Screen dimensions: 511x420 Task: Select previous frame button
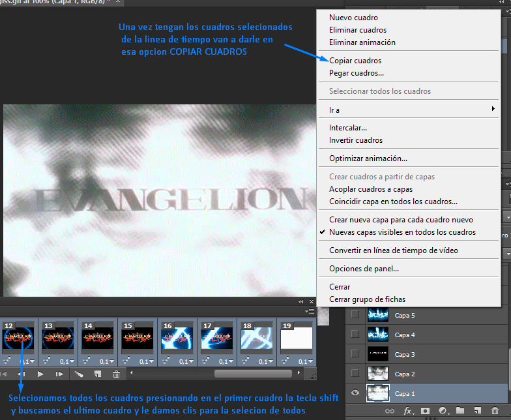coord(22,374)
